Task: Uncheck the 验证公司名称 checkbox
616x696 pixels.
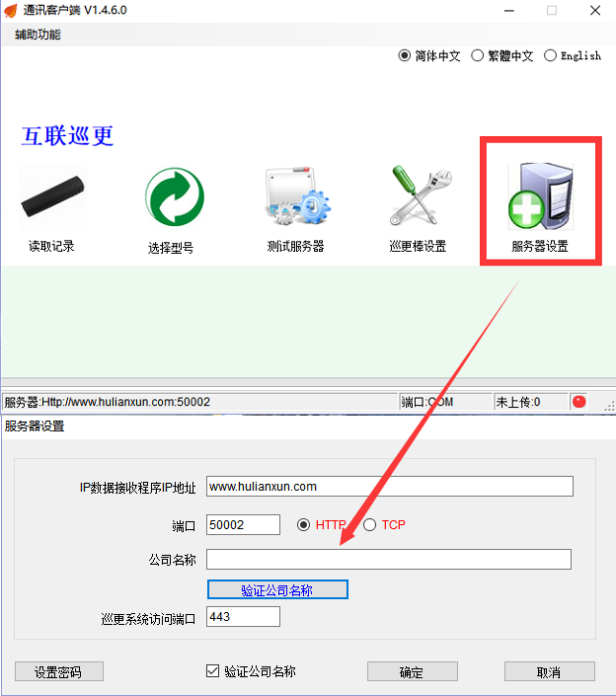Action: click(212, 670)
